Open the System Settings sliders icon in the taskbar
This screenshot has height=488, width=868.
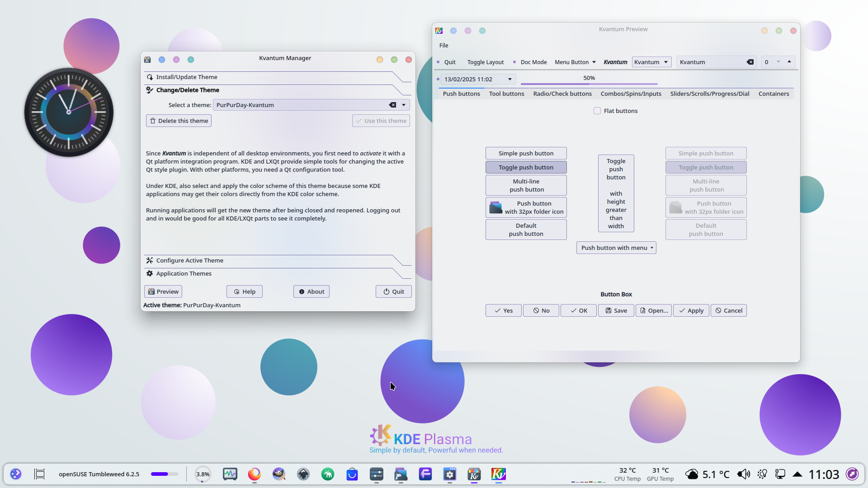377,474
